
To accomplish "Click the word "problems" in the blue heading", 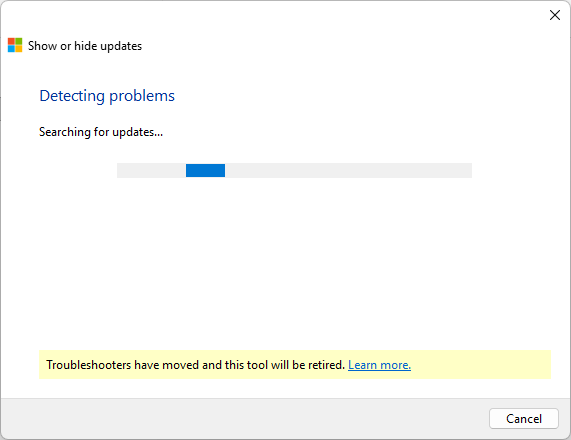I will click(142, 97).
